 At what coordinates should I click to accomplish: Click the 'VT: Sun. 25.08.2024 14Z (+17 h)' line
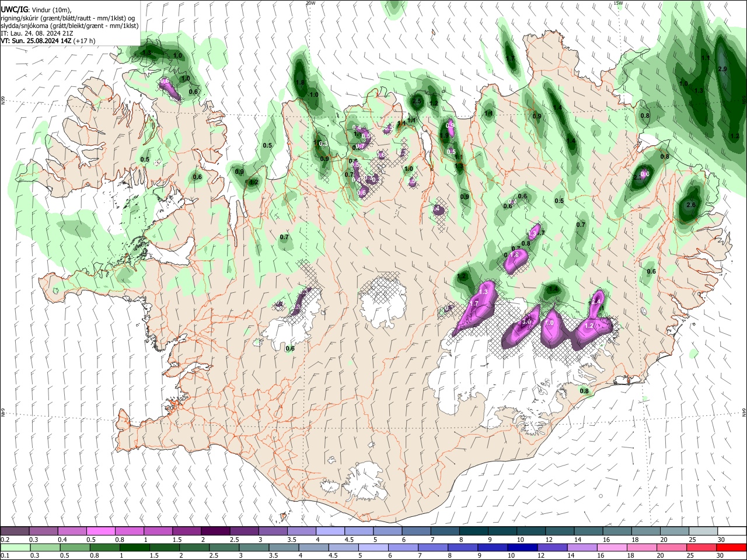[x=48, y=41]
